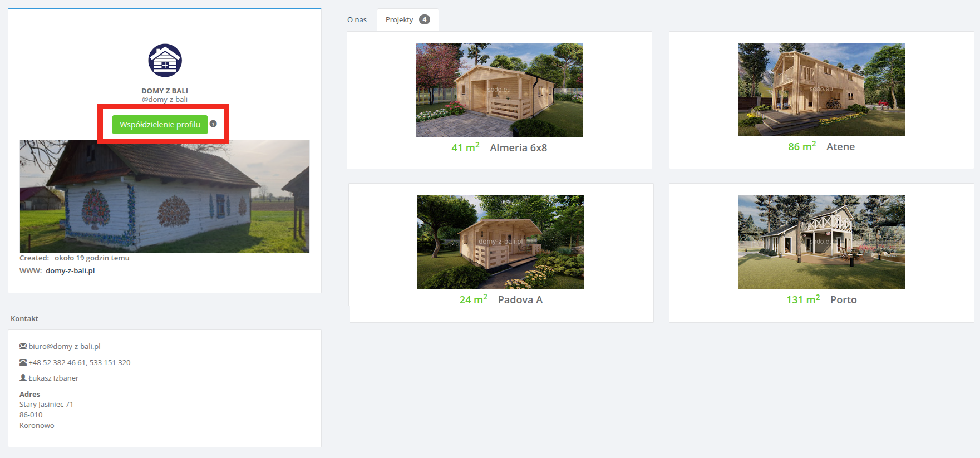Click the Domy z Bali log-house logo
The image size is (980, 458).
point(165,61)
